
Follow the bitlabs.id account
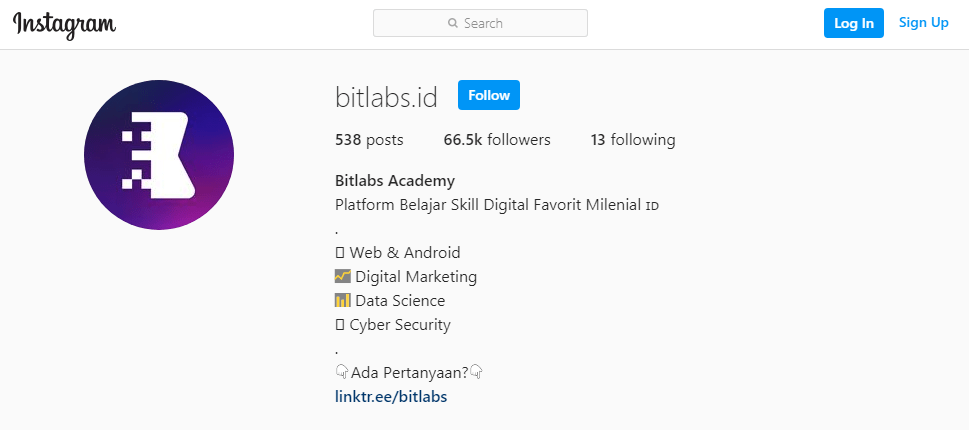488,95
